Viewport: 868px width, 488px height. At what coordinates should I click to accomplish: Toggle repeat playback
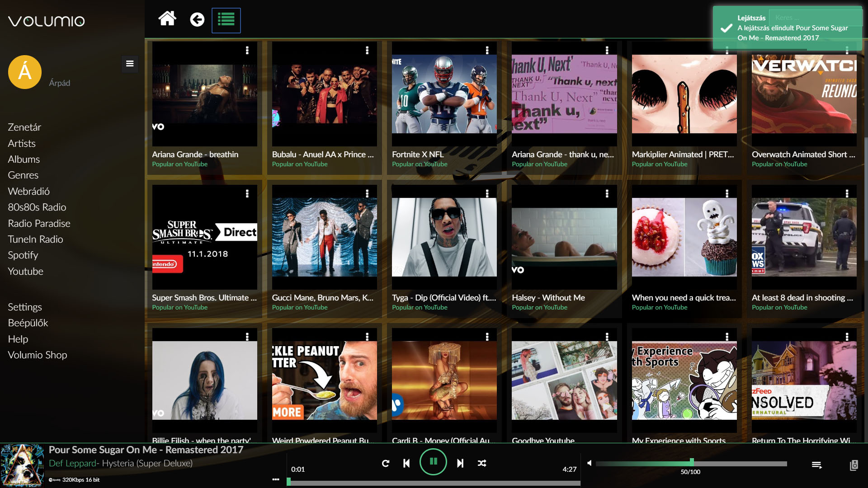(x=386, y=463)
